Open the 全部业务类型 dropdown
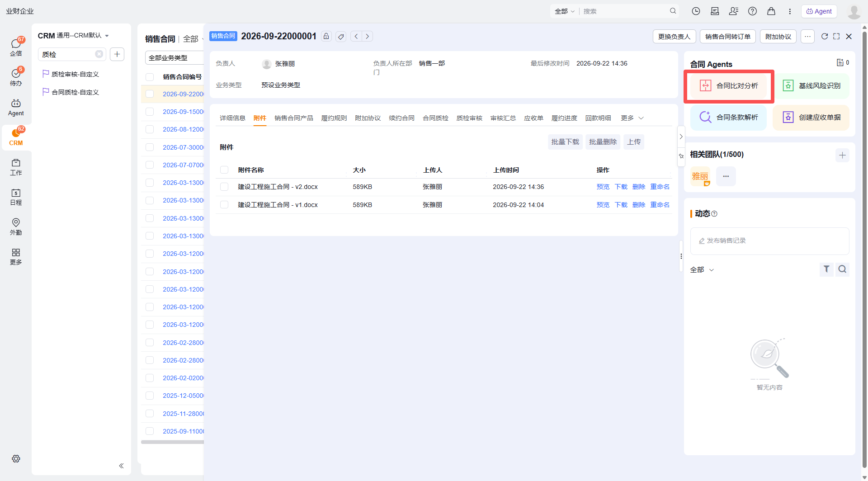The image size is (868, 481). tap(175, 58)
